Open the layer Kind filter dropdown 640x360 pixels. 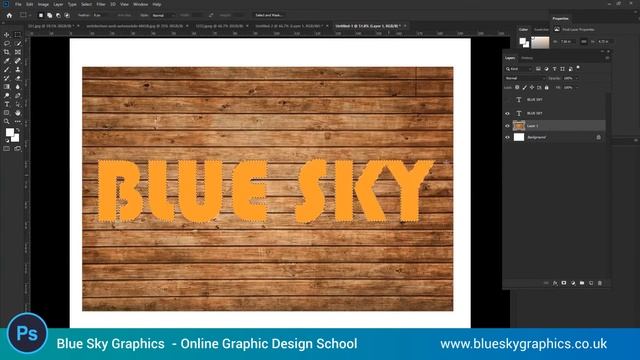click(518, 69)
